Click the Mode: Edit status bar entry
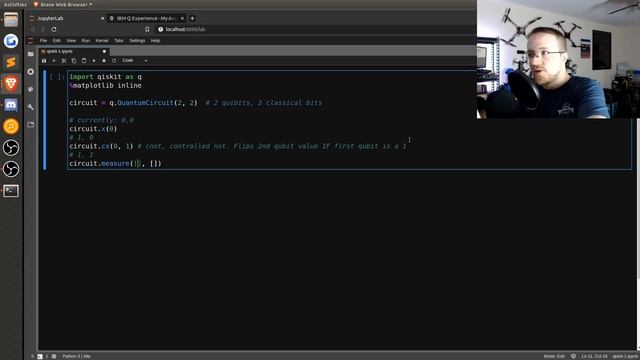Image resolution: width=640 pixels, height=360 pixels. coord(554,356)
